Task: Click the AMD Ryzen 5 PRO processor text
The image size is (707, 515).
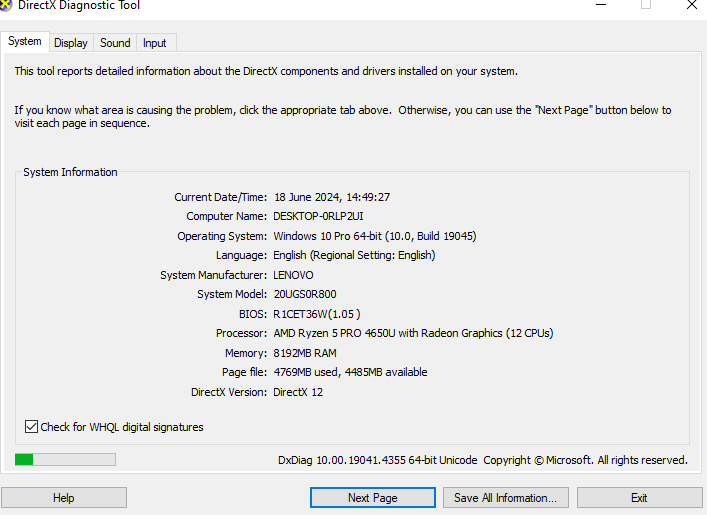Action: tap(413, 333)
